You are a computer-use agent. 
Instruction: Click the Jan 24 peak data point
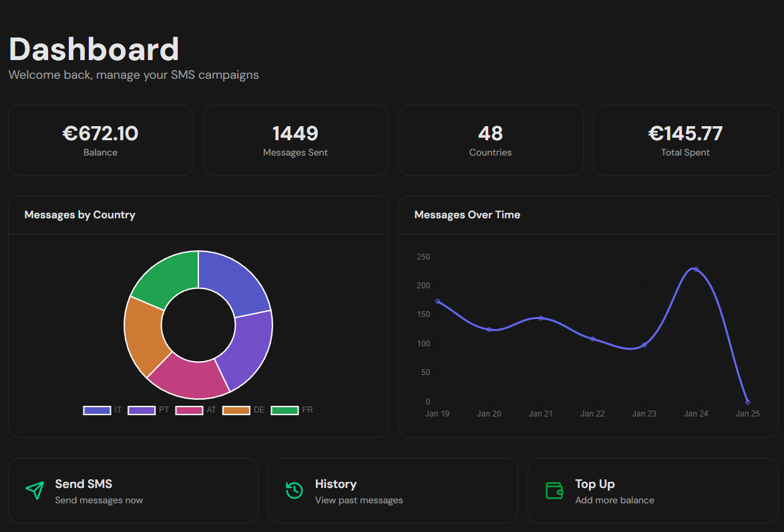pos(696,270)
